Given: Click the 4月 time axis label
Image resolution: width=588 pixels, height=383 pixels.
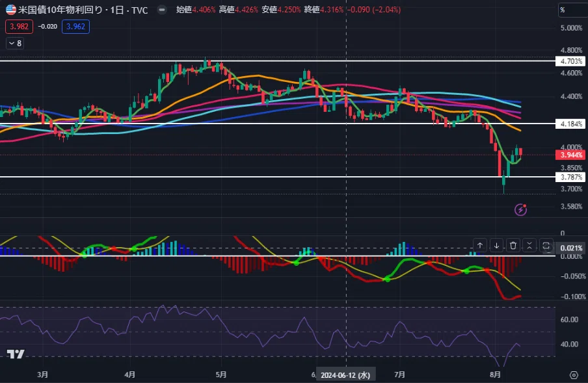Looking at the screenshot, I should pos(129,375).
